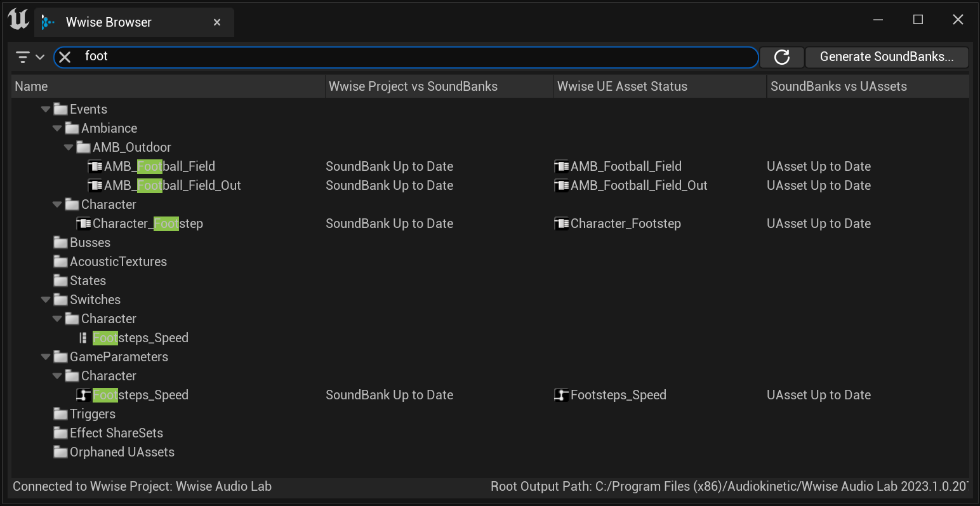The height and width of the screenshot is (506, 980).
Task: Click inside the foot search field
Action: (x=254, y=56)
